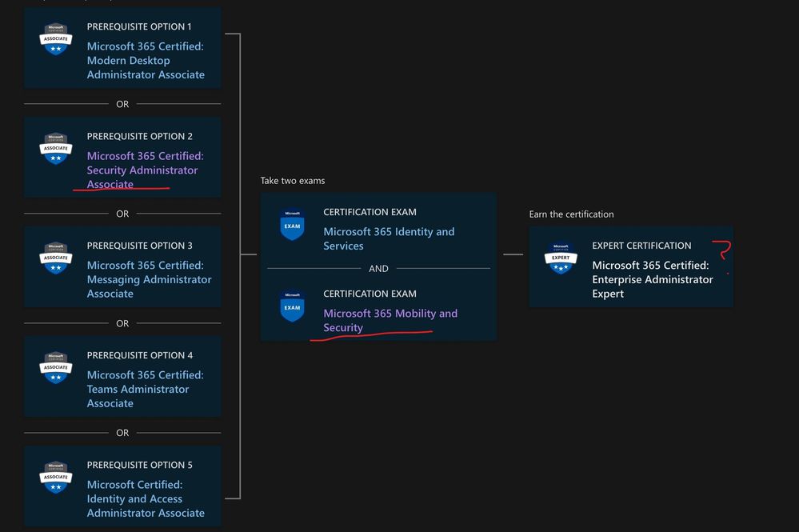This screenshot has width=799, height=532.
Task: Click Associate badge in Prerequisite Option 2
Action: [x=55, y=148]
